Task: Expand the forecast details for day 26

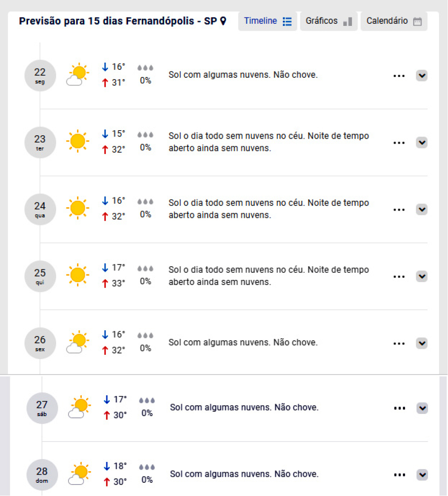Action: pyautogui.click(x=421, y=343)
